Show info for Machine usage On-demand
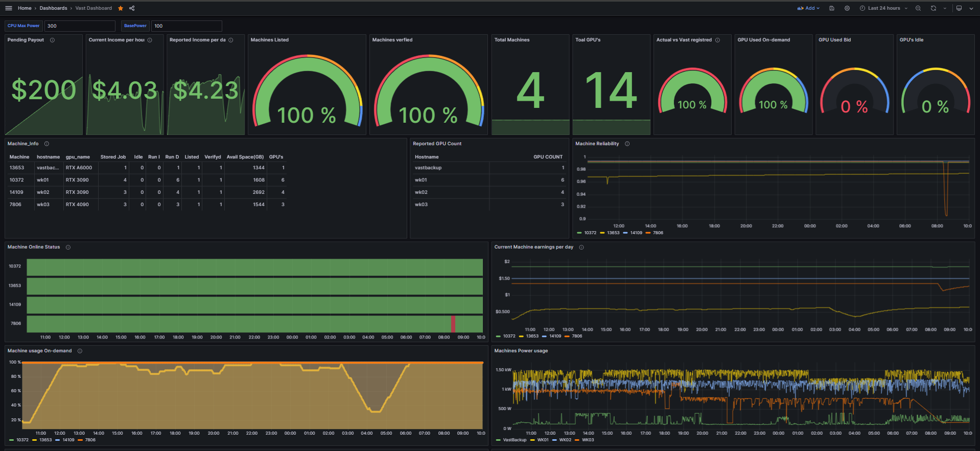This screenshot has height=451, width=980. (x=80, y=351)
